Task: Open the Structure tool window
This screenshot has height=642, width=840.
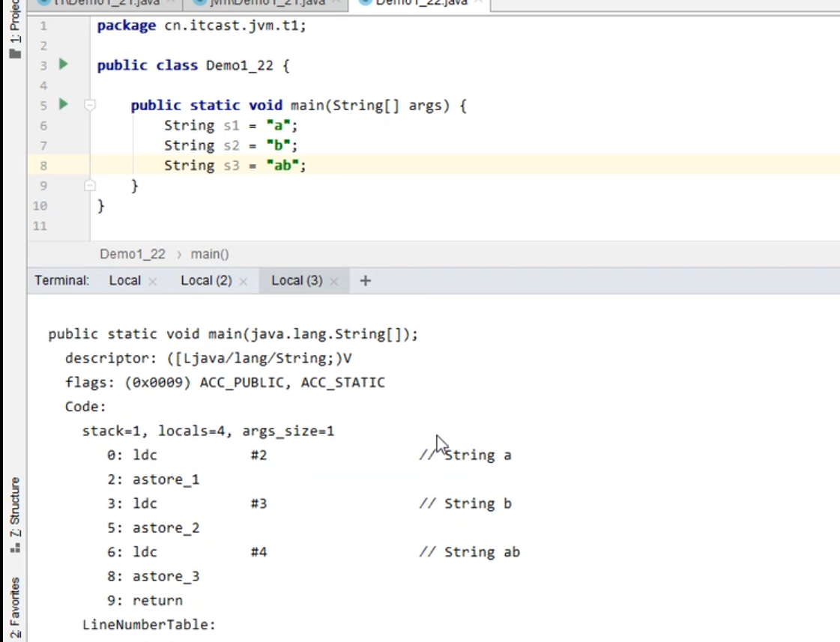Action: (15, 515)
